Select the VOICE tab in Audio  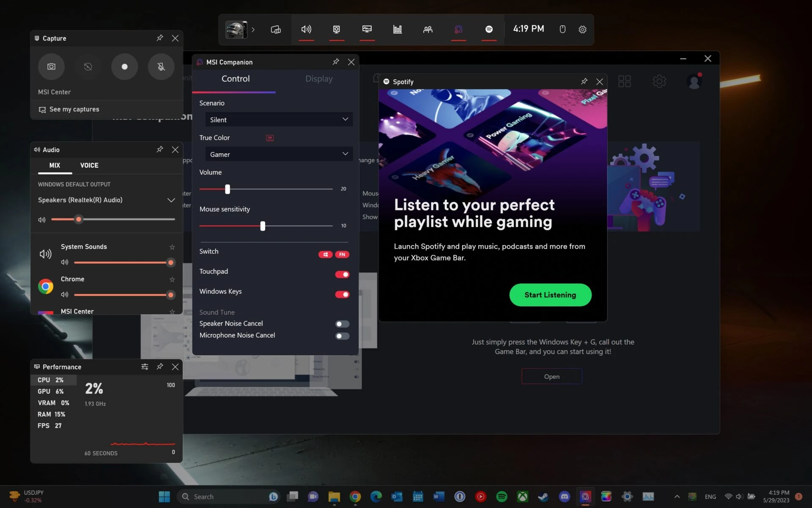click(x=89, y=166)
